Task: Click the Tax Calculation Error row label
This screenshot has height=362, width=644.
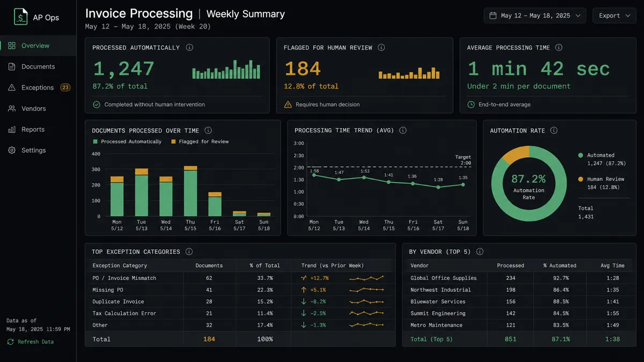Action: coord(125,313)
